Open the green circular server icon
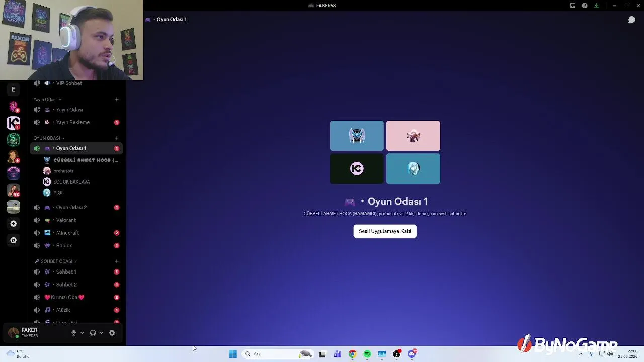The height and width of the screenshot is (362, 644). 14,140
